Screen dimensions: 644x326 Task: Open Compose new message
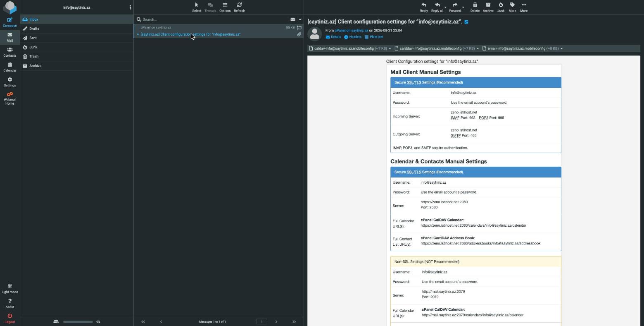point(10,22)
